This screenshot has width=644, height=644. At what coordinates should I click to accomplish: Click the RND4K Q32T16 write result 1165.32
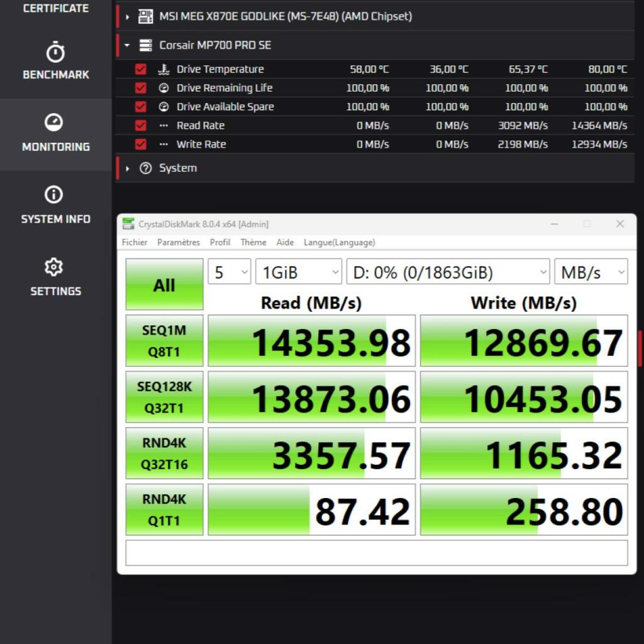pyautogui.click(x=524, y=453)
